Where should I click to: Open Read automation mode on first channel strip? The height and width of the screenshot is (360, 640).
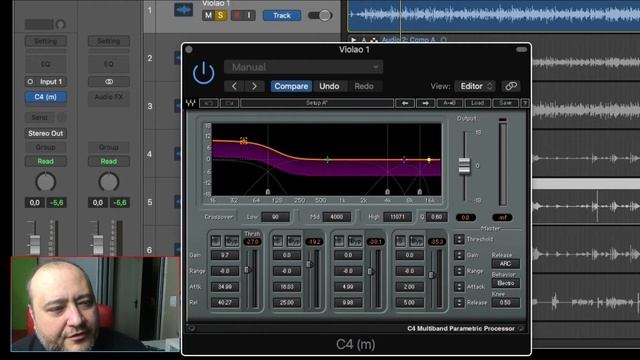coord(46,161)
